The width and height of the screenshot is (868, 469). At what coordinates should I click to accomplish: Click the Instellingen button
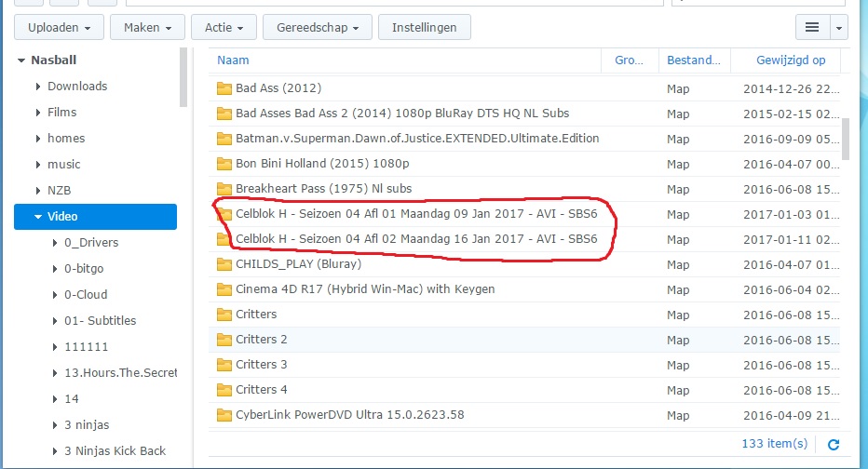pyautogui.click(x=424, y=28)
